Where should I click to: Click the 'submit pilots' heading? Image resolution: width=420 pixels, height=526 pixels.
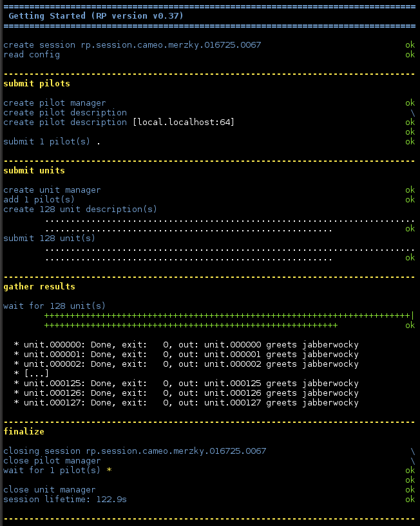tap(37, 84)
